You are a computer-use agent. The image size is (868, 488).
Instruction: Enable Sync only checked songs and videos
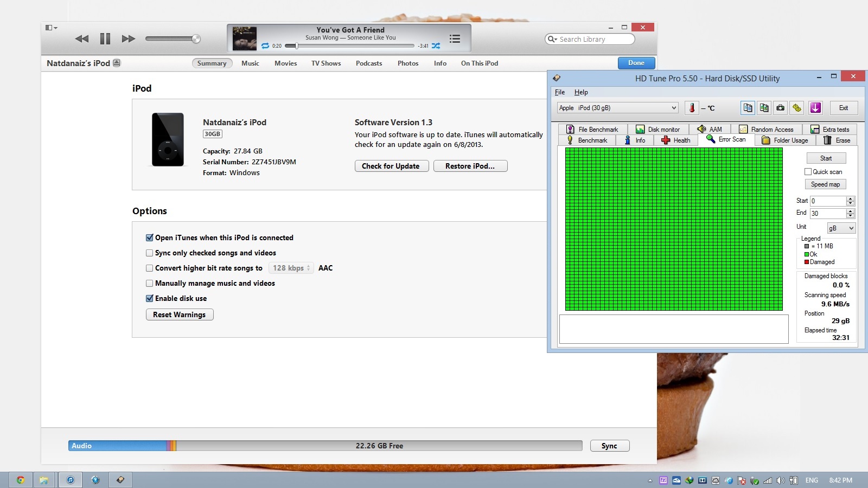(x=150, y=253)
